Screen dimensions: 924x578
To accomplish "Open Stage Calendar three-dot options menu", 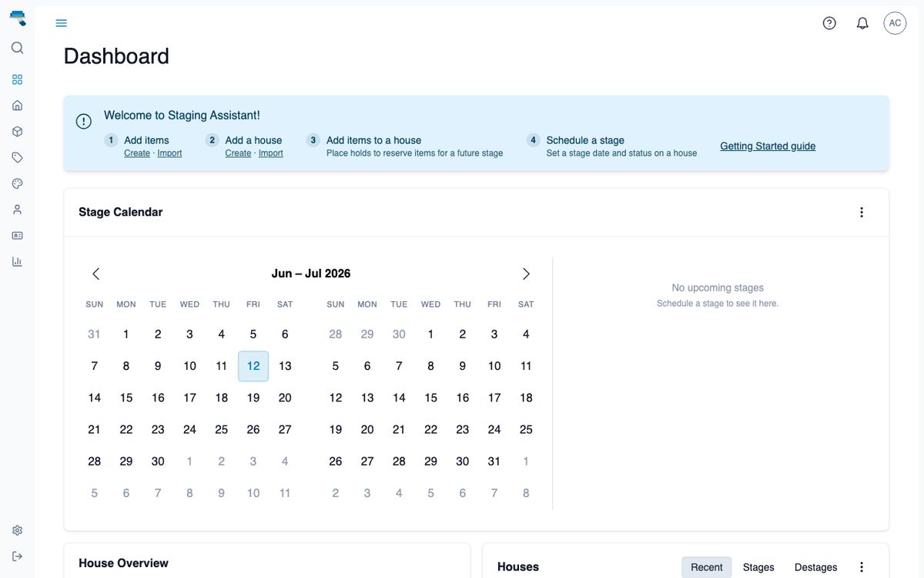I will point(862,212).
